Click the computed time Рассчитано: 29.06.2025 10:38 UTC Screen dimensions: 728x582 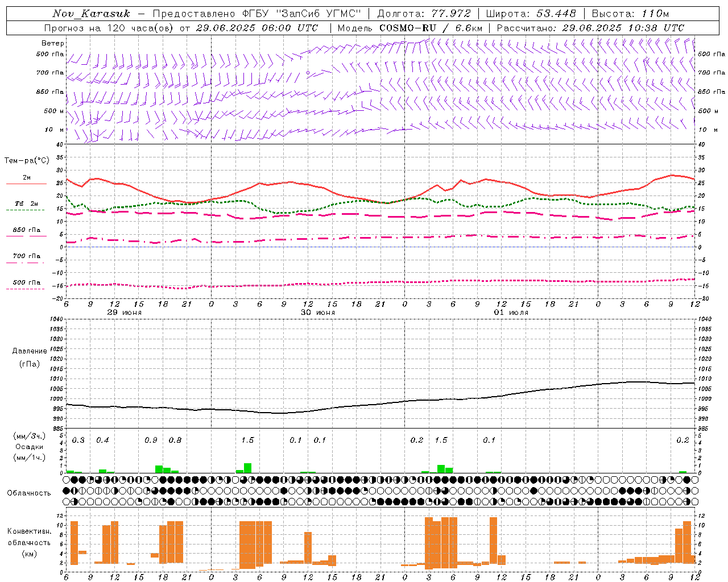(x=590, y=28)
